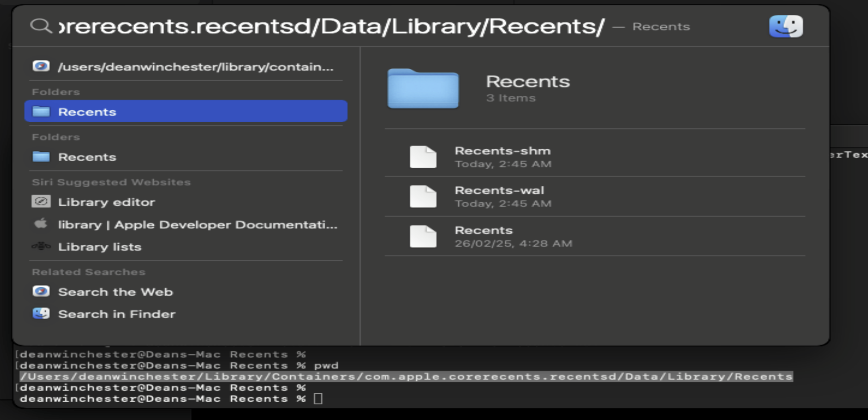
Task: Click the Spotlight magnifying glass icon
Action: (41, 26)
